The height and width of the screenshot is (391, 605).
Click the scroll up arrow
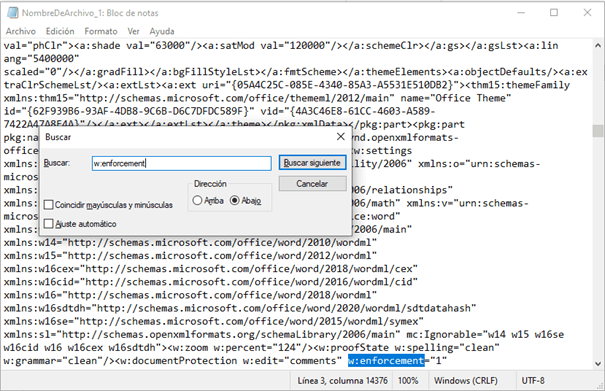598,46
